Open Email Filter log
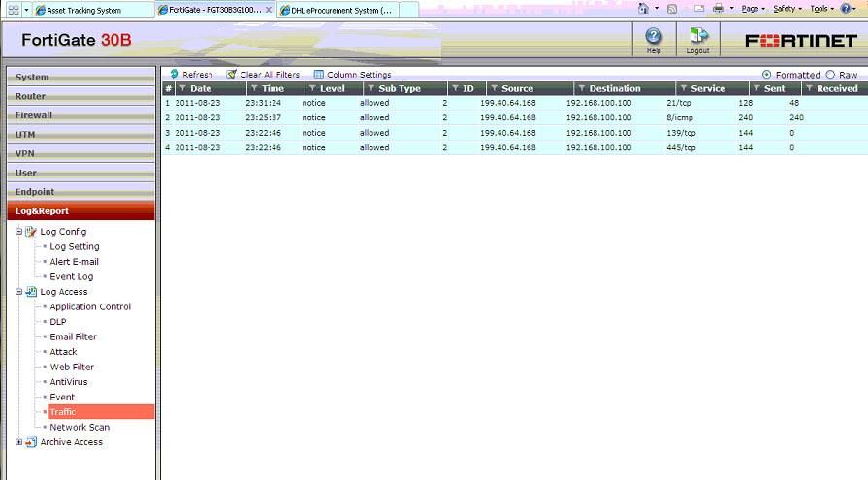This screenshot has width=868, height=480. [x=73, y=336]
